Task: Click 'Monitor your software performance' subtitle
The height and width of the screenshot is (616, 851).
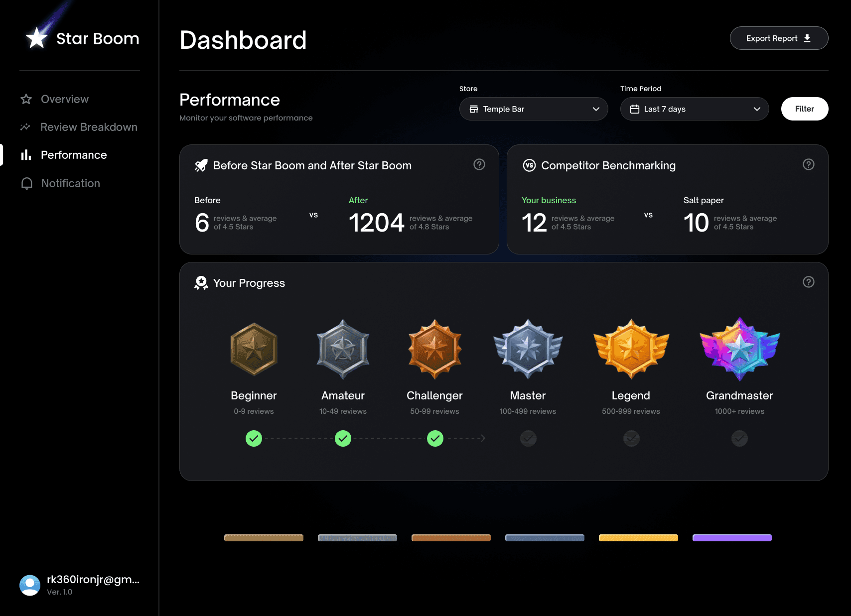Action: [246, 118]
